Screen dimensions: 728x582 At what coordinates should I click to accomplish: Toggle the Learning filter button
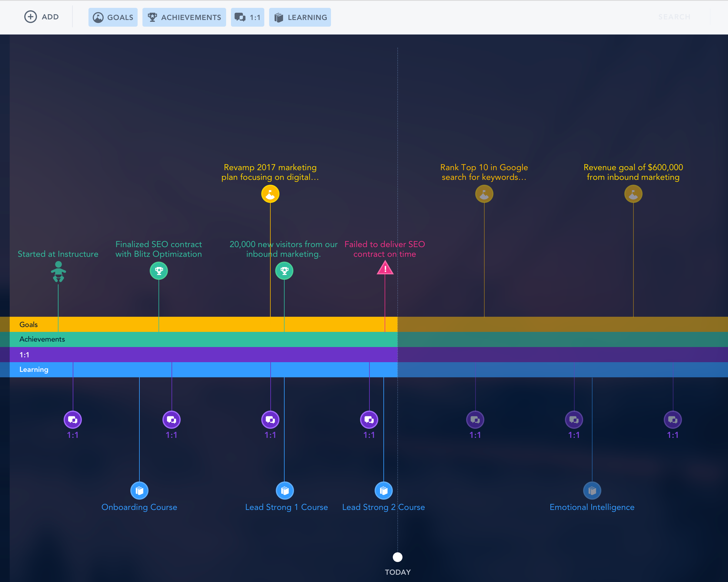300,17
